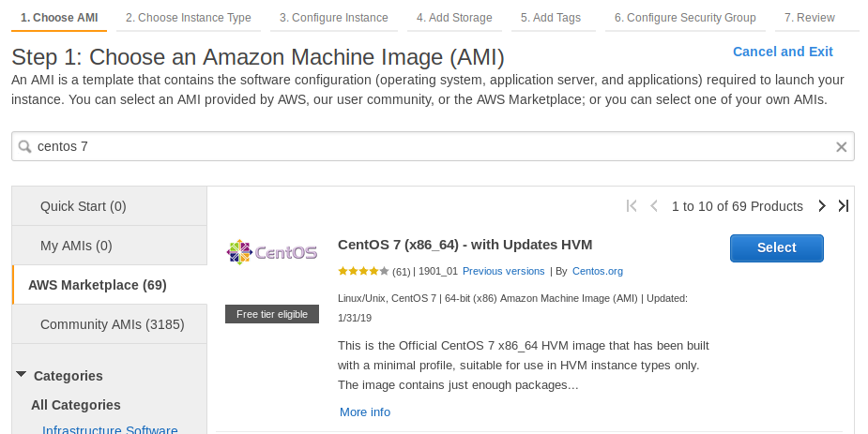Image resolution: width=868 pixels, height=434 pixels.
Task: Click the magnifier search icon
Action: 25,146
